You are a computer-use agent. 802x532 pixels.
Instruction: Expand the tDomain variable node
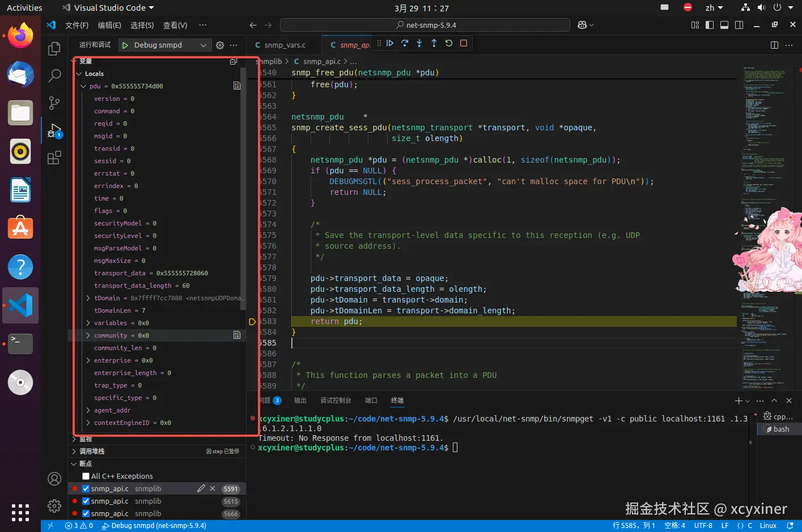pos(88,298)
